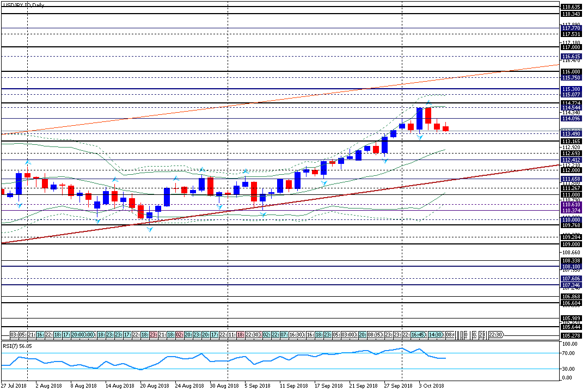Select the 114.544 level label
Image resolution: width=588 pixels, height=392 pixels.
[x=571, y=108]
